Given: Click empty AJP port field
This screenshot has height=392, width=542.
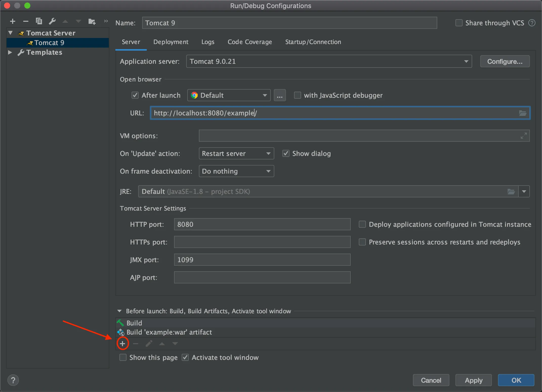Looking at the screenshot, I should (x=262, y=278).
